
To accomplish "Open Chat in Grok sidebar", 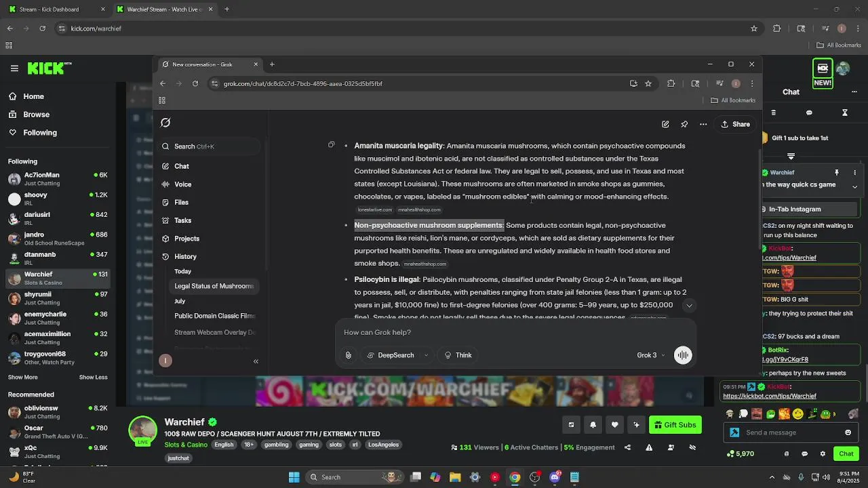I will coord(181,166).
